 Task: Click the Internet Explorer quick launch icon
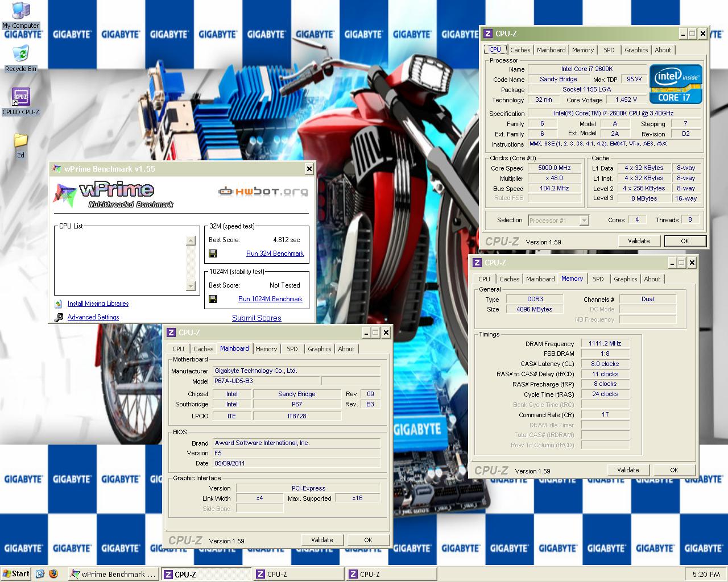(x=40, y=574)
